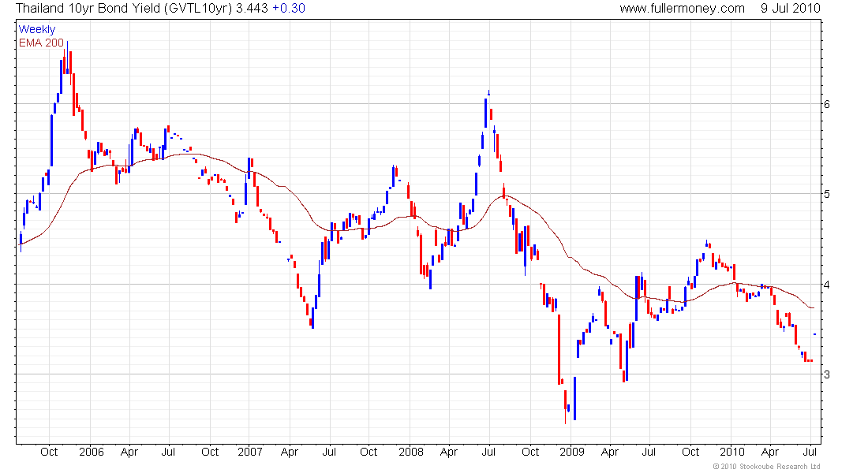The width and height of the screenshot is (868, 473).
Task: Click the x-axis label 2006
Action: click(92, 452)
